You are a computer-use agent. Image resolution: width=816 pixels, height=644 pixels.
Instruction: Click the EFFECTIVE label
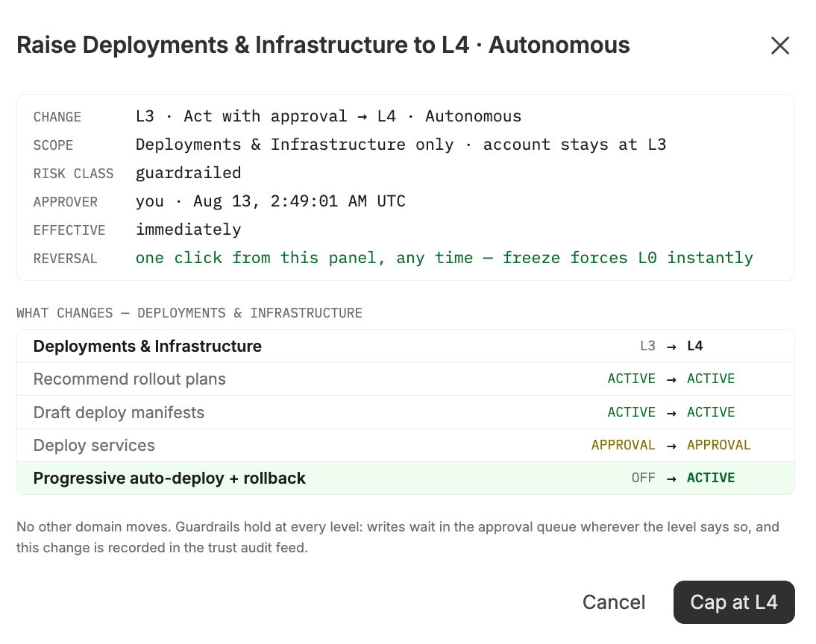point(69,230)
